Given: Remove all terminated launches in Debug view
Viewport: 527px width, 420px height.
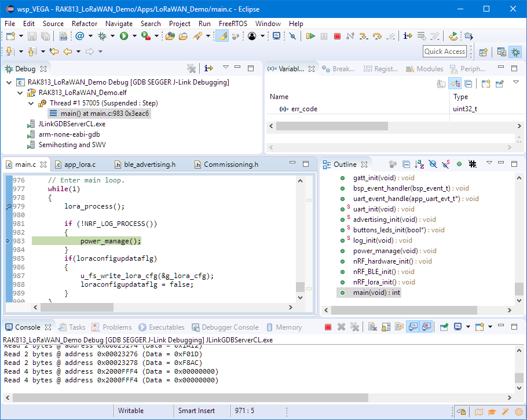Looking at the screenshot, I should [x=191, y=69].
